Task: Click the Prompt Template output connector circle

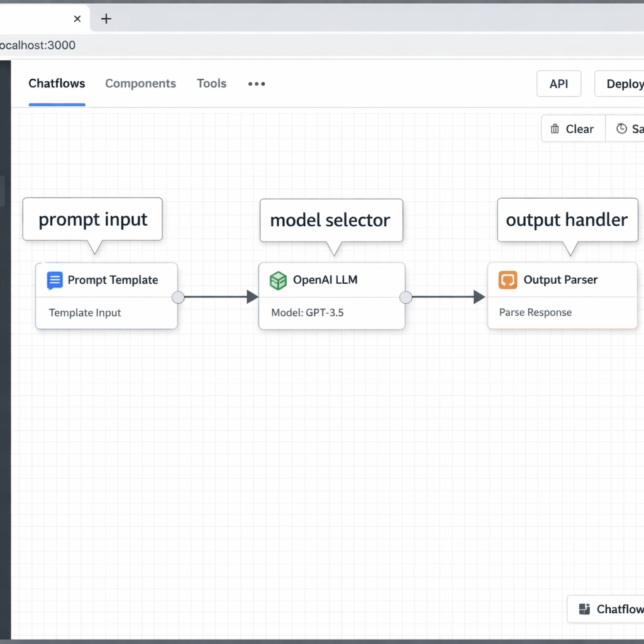Action: [178, 297]
